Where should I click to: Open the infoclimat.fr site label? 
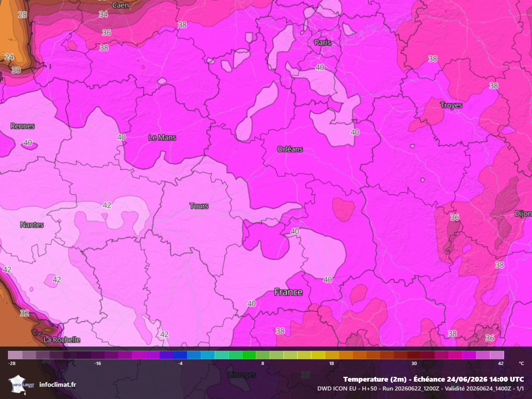coord(58,385)
